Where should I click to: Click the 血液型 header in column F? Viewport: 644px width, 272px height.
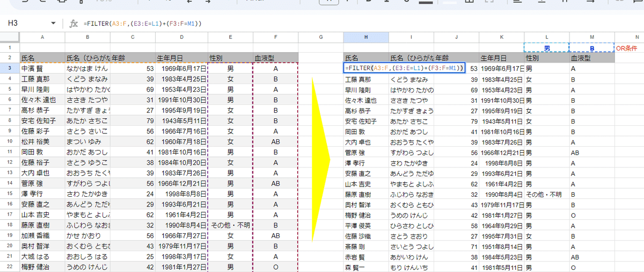265,58
